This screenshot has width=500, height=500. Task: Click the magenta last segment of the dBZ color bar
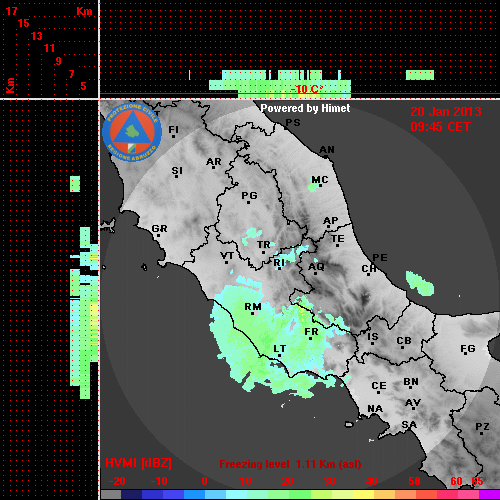click(x=489, y=495)
